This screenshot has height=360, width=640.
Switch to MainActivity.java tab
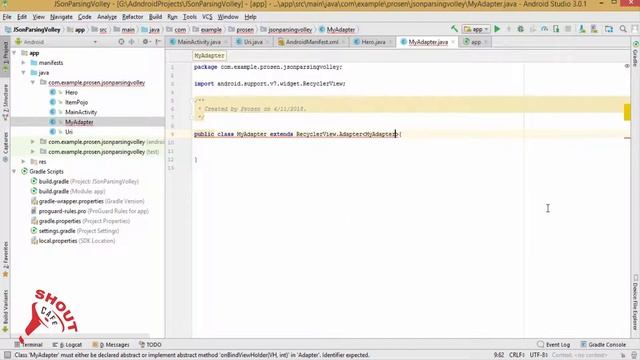pos(199,42)
